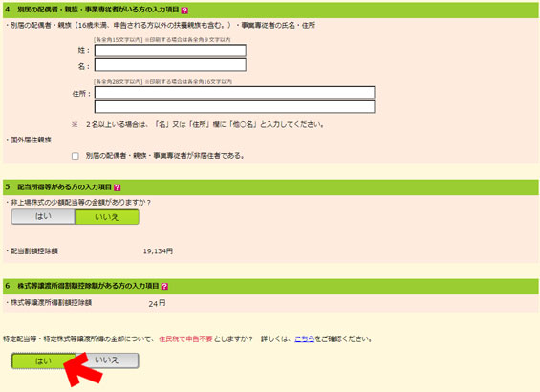
Task: Click the 24円 株式等譲渡所得割額控除額 value
Action: (157, 303)
